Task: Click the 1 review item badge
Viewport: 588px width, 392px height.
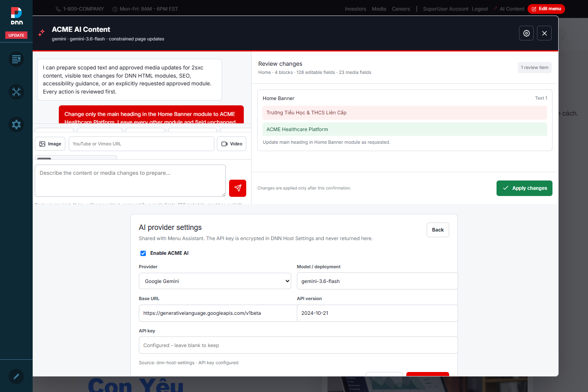Action: click(x=535, y=67)
